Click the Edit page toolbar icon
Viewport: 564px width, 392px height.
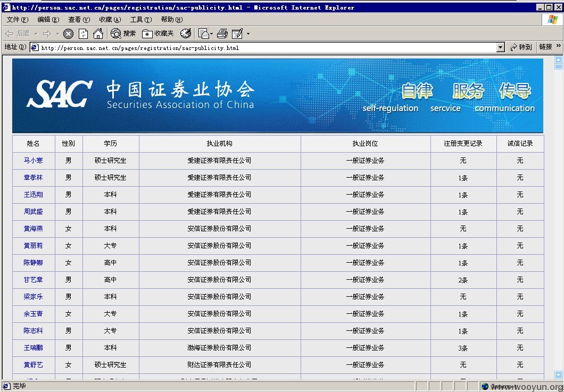pos(237,34)
